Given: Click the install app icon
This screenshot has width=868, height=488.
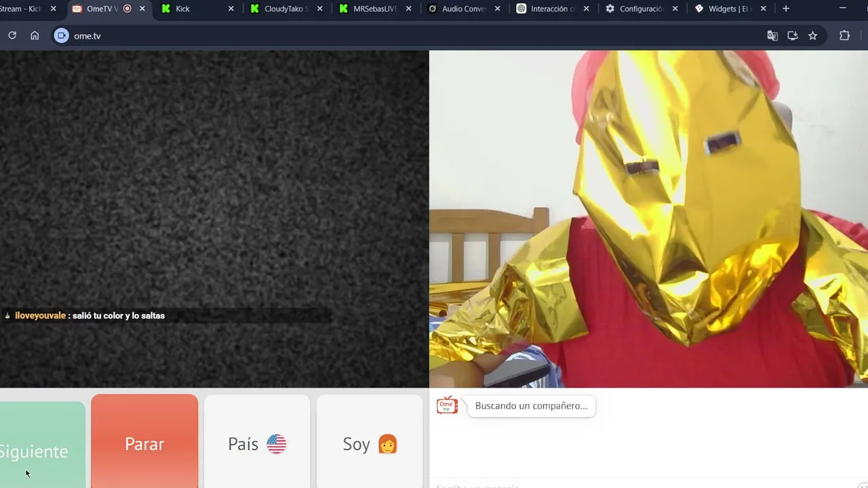Looking at the screenshot, I should [x=792, y=35].
